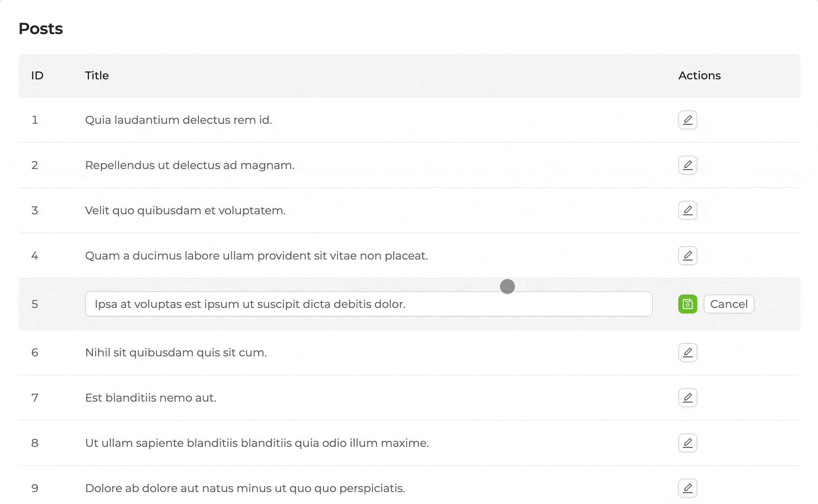818x504 pixels.
Task: Click the pencil icon for post 3
Action: pos(687,210)
